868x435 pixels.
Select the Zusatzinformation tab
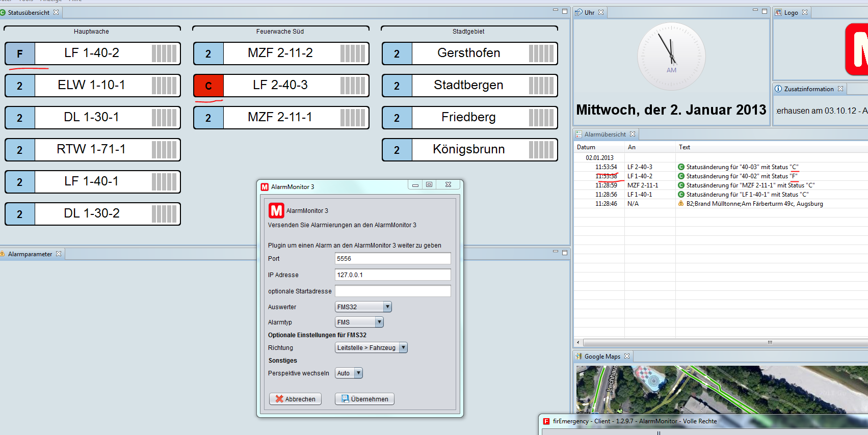click(808, 89)
